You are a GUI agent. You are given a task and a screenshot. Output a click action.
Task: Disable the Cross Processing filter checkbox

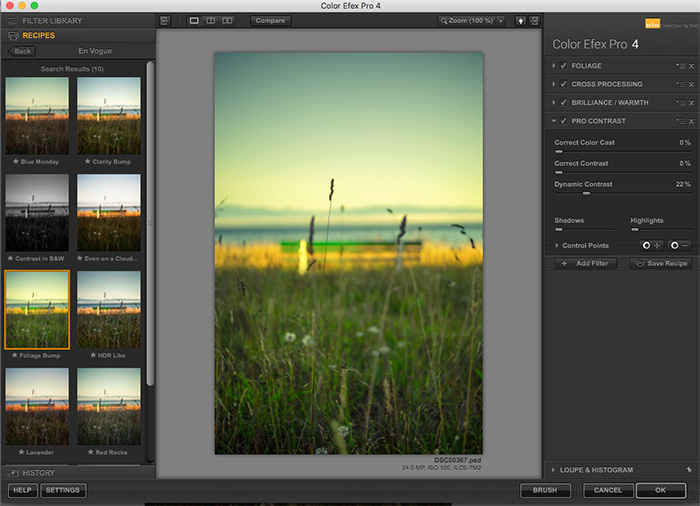pos(564,84)
